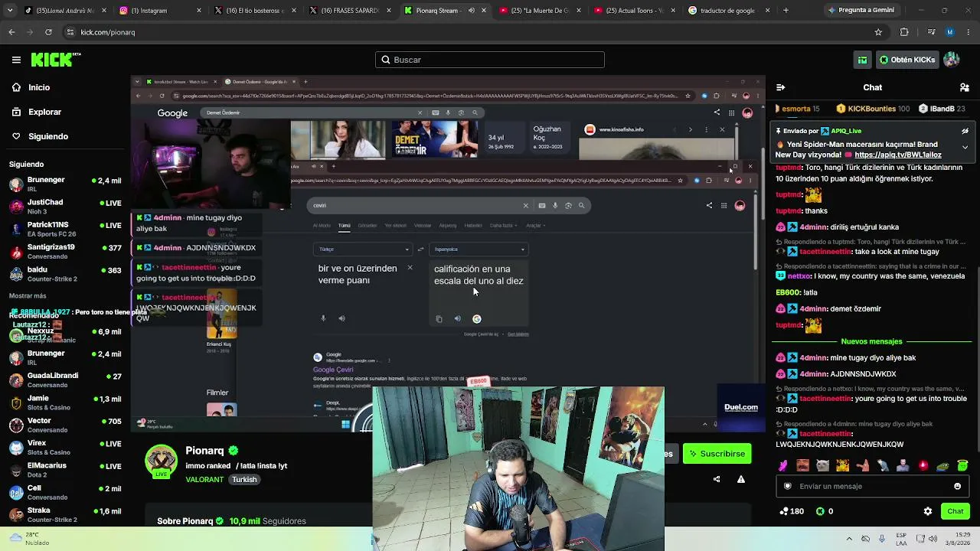980x551 pixels.
Task: Open Santigrizas19 channel in the sidebar
Action: tap(64, 251)
